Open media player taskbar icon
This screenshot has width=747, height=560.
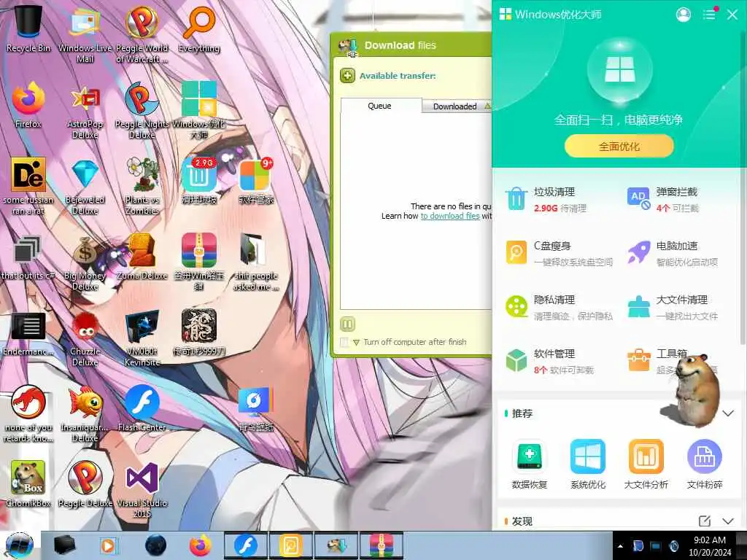point(109,545)
